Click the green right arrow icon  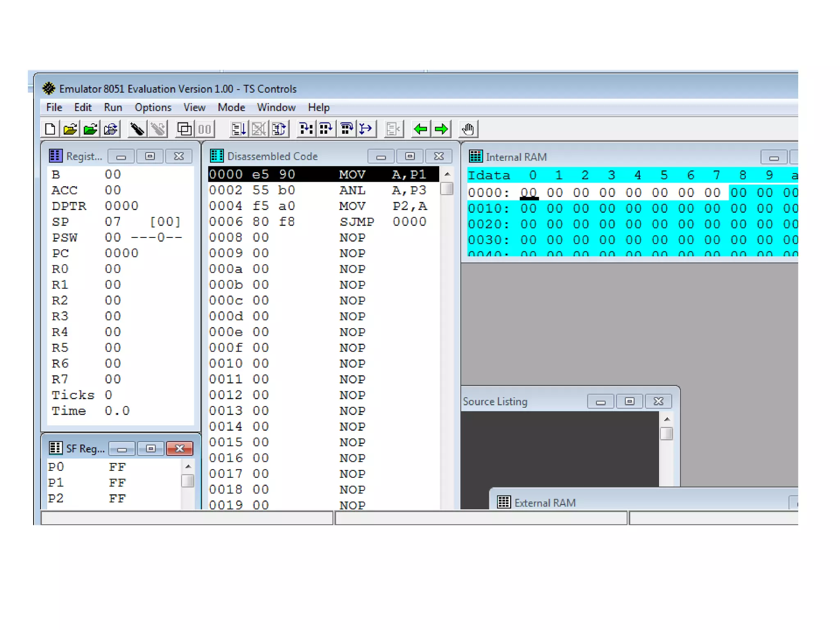point(441,129)
